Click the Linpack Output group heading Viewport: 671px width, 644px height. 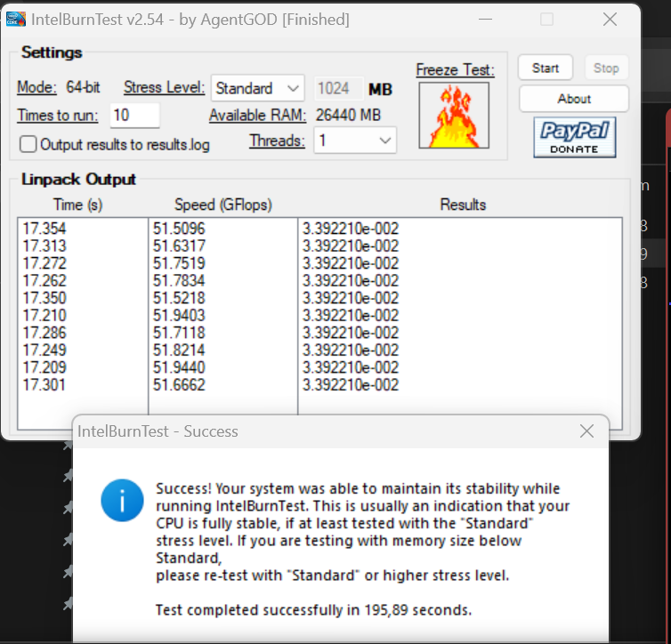(x=78, y=179)
